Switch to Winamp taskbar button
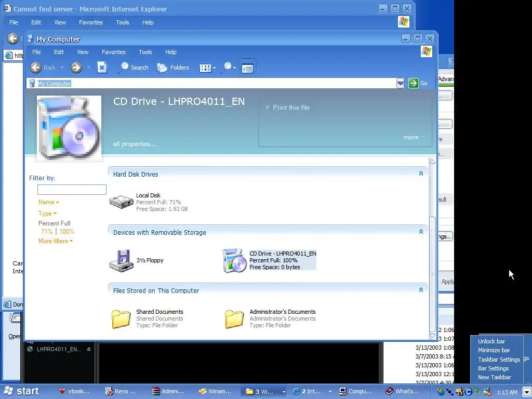Screen dimensions: 532x399 [215, 392]
